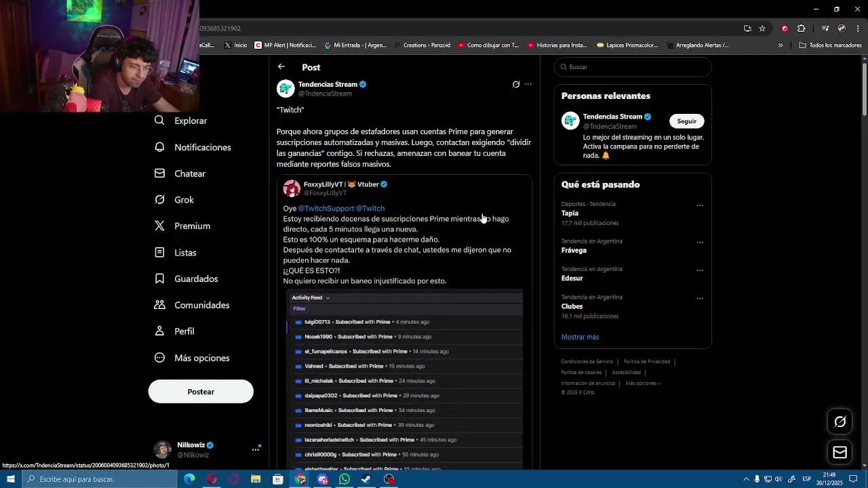The image size is (868, 488).
Task: Click the red extension icon in toolbar
Action: (785, 28)
